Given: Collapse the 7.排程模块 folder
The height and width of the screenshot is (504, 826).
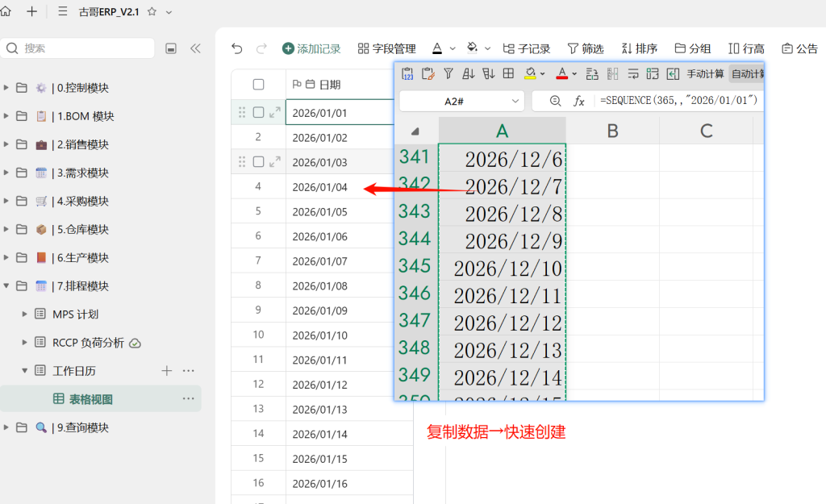Looking at the screenshot, I should 6,286.
